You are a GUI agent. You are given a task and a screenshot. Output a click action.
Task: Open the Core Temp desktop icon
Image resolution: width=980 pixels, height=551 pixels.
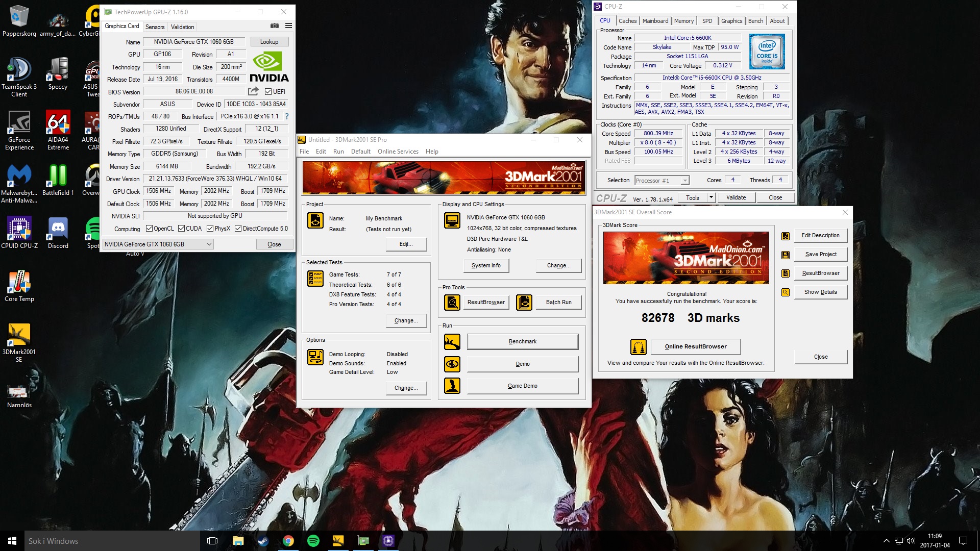(x=19, y=286)
